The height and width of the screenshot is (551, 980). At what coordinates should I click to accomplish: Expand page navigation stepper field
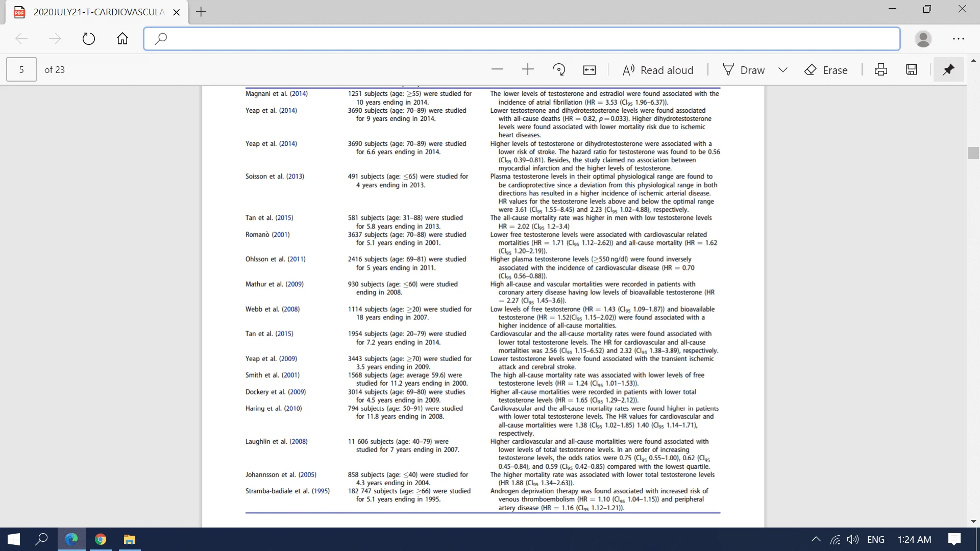coord(21,69)
